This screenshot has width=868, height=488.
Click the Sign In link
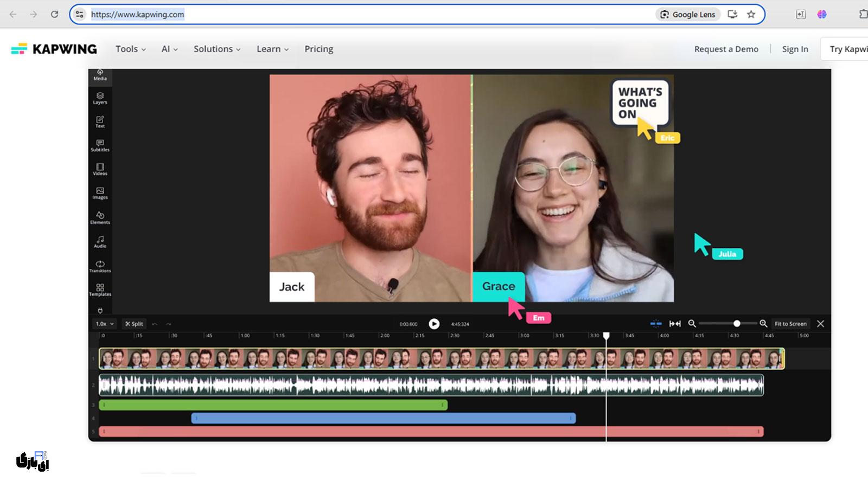[x=795, y=49]
